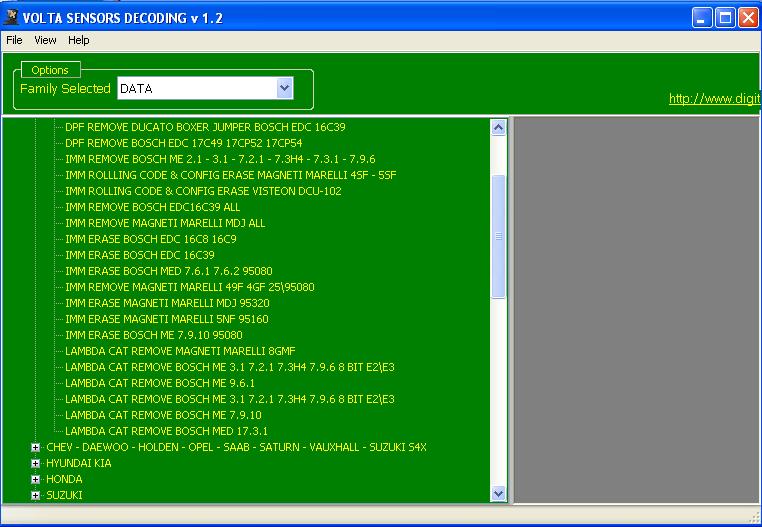Select IMM ERASE BOSCH EDC 16C39
The image size is (762, 527).
[140, 256]
